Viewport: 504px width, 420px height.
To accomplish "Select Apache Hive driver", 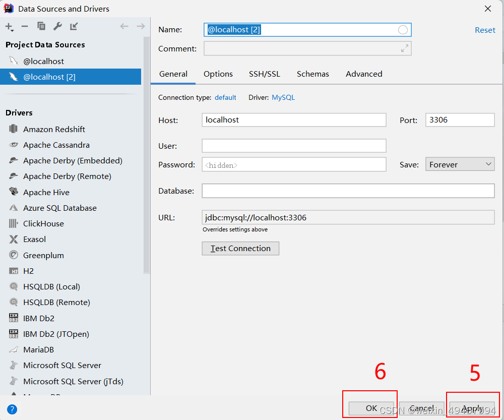I will click(71, 192).
